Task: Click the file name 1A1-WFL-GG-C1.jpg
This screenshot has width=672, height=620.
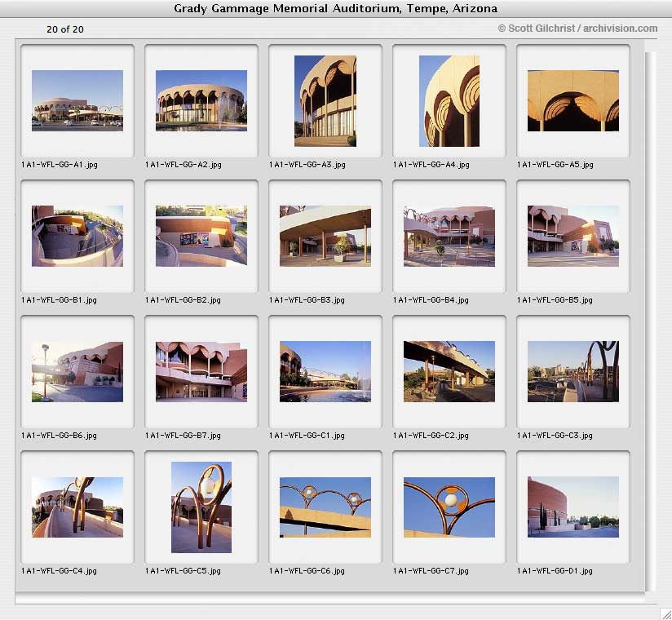Action: 307,436
